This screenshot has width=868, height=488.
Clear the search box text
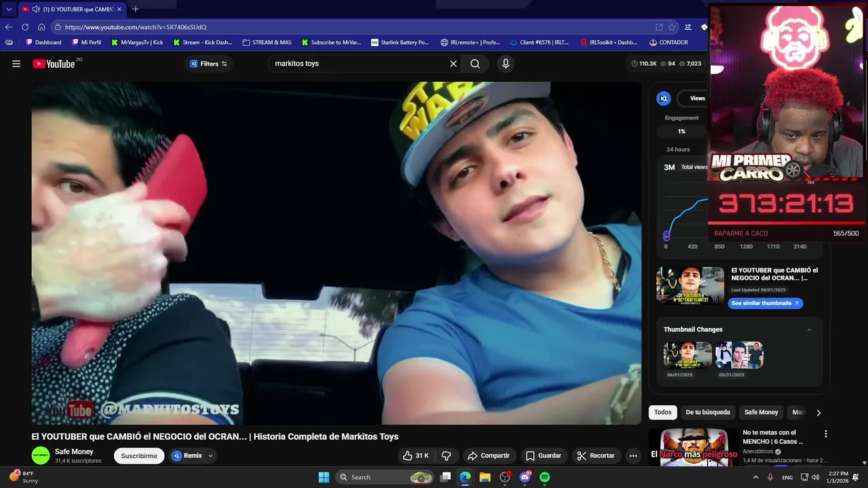click(x=453, y=64)
